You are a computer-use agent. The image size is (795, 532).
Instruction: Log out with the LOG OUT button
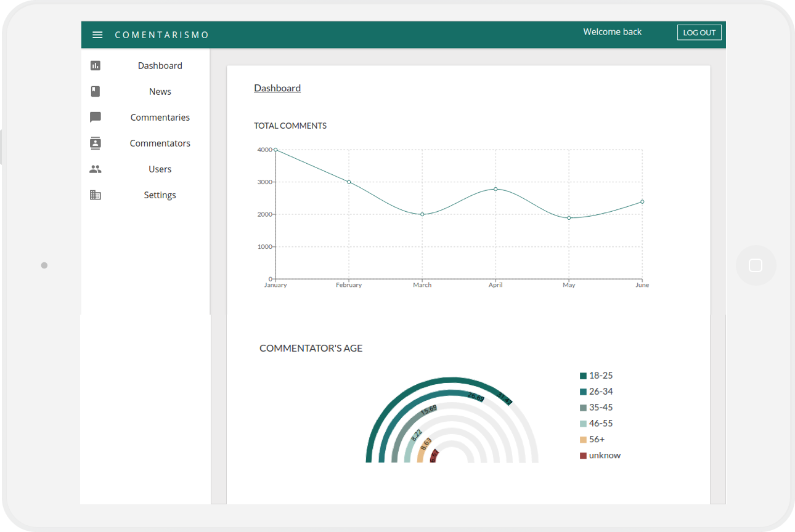tap(699, 33)
